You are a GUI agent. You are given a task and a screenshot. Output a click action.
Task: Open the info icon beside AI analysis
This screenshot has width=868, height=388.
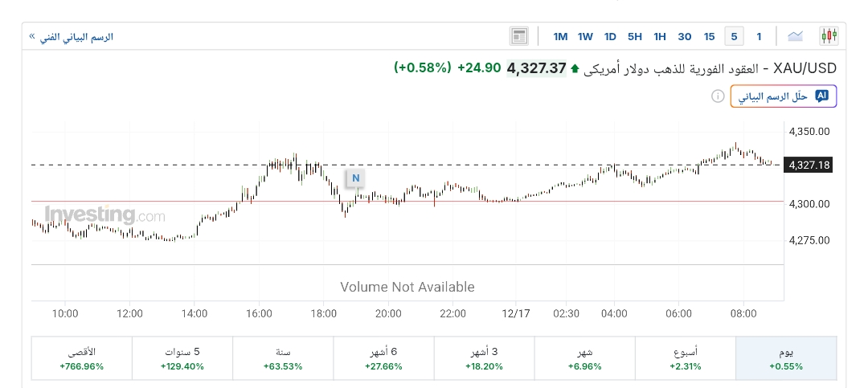point(718,96)
